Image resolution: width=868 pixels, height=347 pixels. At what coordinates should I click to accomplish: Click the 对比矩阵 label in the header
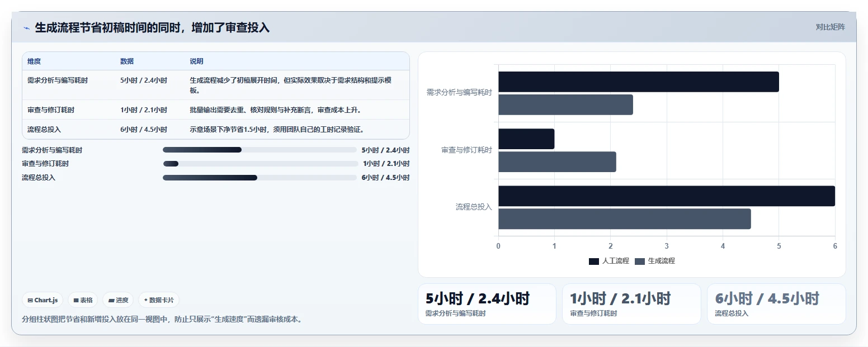(x=830, y=27)
